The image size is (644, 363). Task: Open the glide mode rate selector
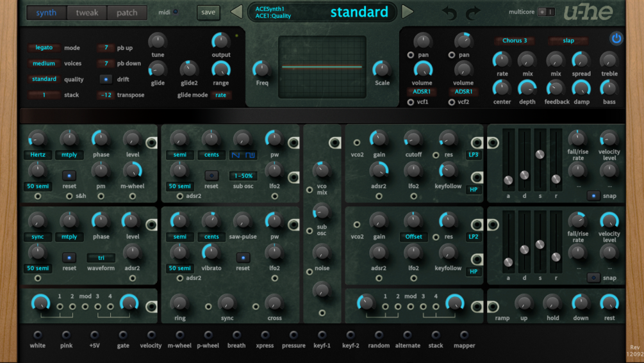(220, 95)
